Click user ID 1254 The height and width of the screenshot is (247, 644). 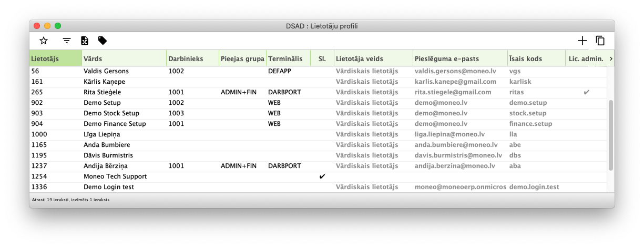coord(39,176)
